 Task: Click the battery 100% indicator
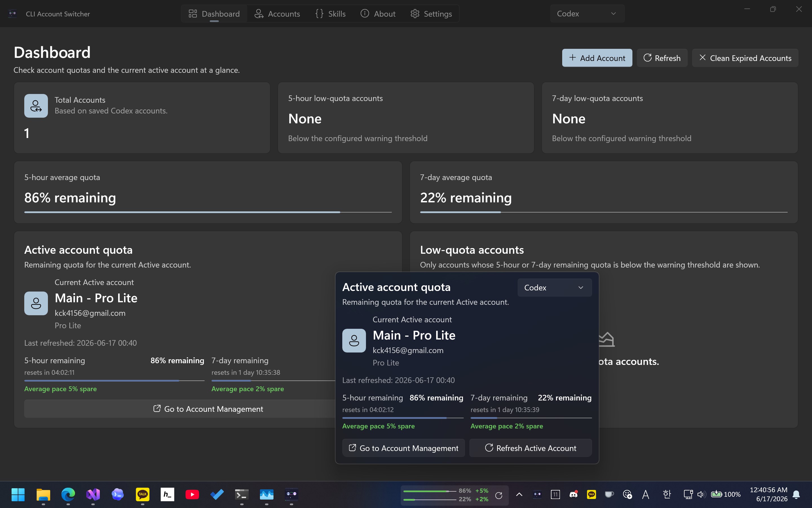point(726,494)
